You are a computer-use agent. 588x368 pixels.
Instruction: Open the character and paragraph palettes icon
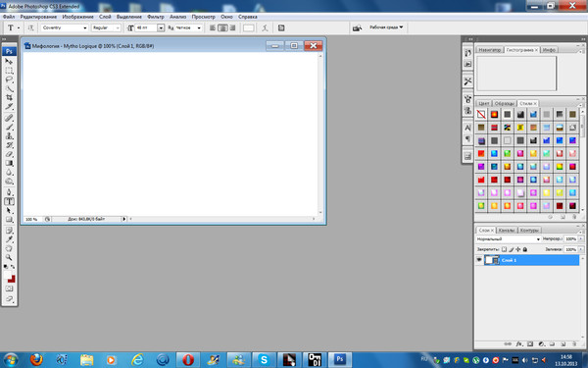pos(281,27)
